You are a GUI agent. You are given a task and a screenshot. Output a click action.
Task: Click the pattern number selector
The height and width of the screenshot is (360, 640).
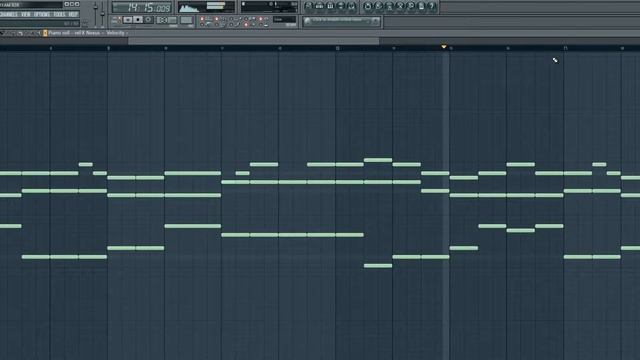coord(187,20)
